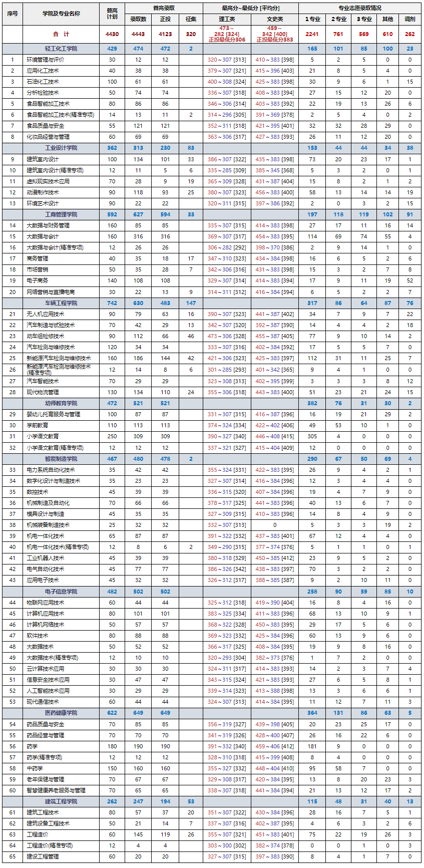Screen dimensions: 424x868
Task: Select the 电子信息学院 section row
Action: point(212,592)
